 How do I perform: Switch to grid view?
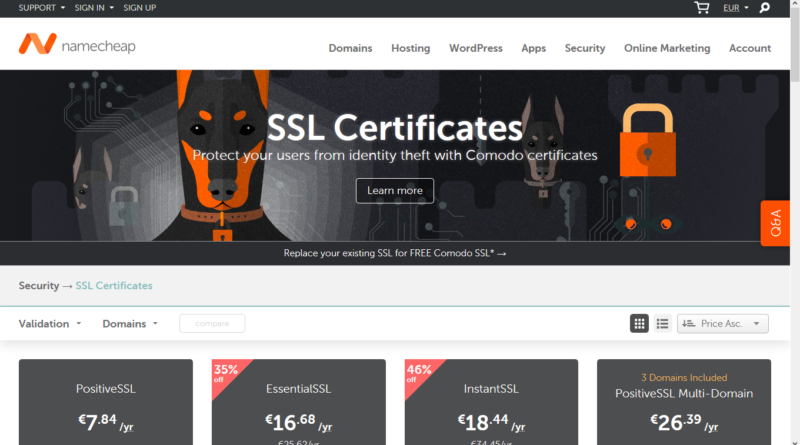[639, 324]
